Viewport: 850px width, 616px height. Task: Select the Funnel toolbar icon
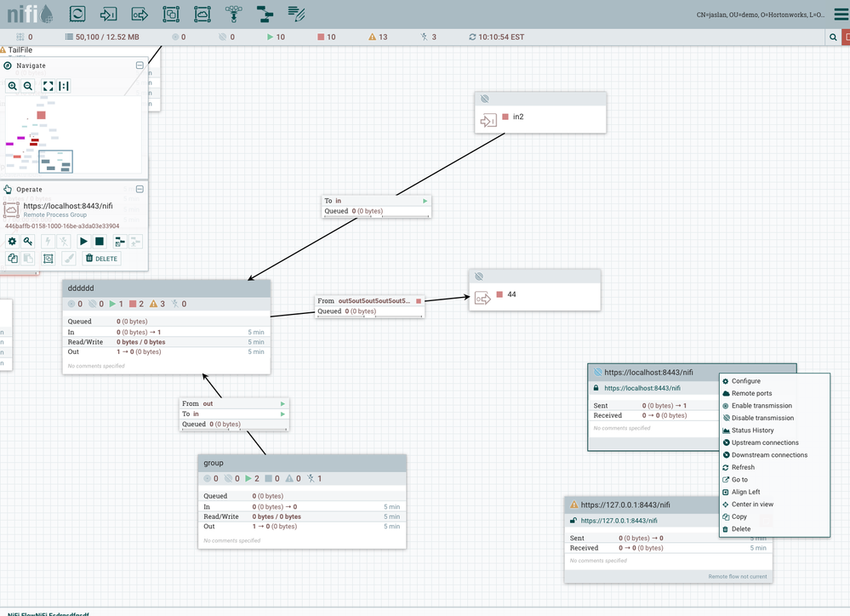[x=233, y=14]
